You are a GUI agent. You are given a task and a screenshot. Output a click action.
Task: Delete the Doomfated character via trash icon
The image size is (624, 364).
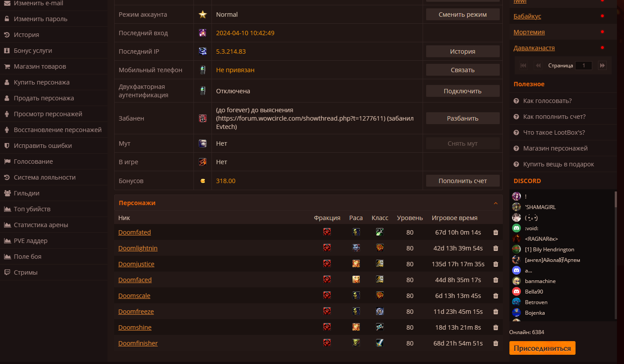point(496,232)
